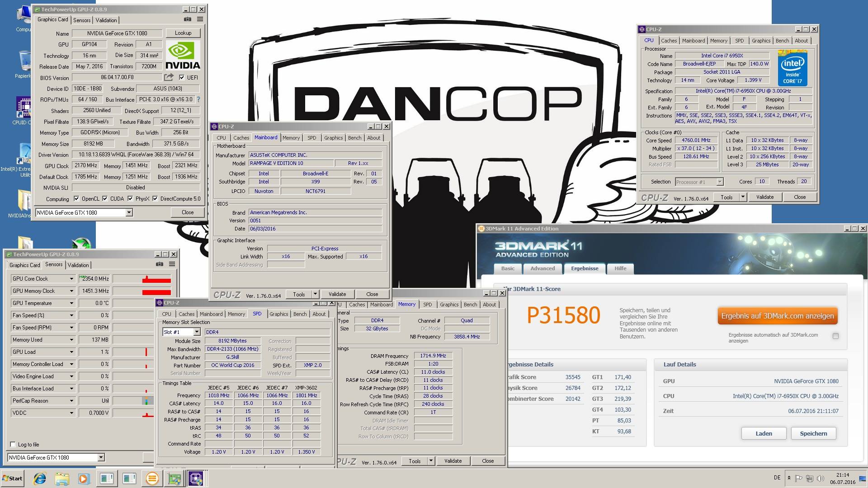This screenshot has height=488, width=868.
Task: Click Ergebnis auf 3DMark.com anzeigen button
Action: tap(778, 316)
